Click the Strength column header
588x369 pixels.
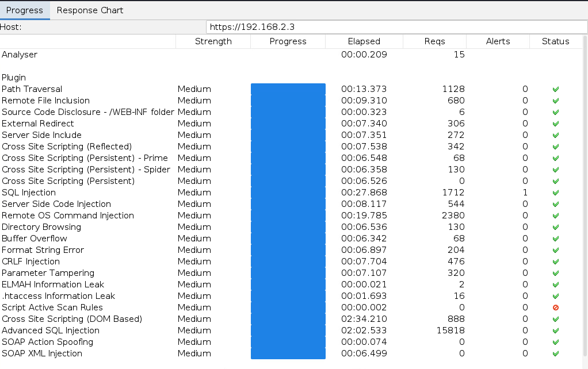coord(213,41)
